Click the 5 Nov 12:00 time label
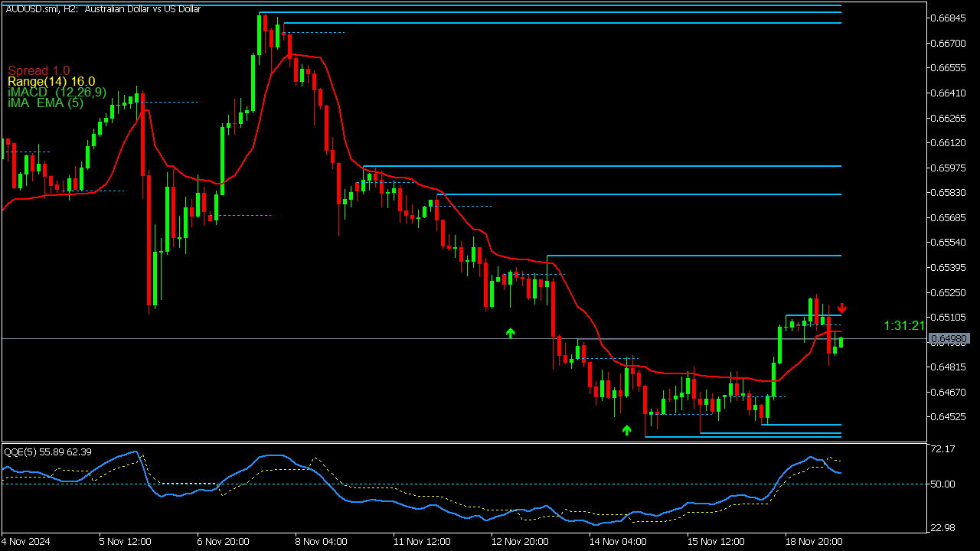Screen dimensions: 980x551 (125, 541)
